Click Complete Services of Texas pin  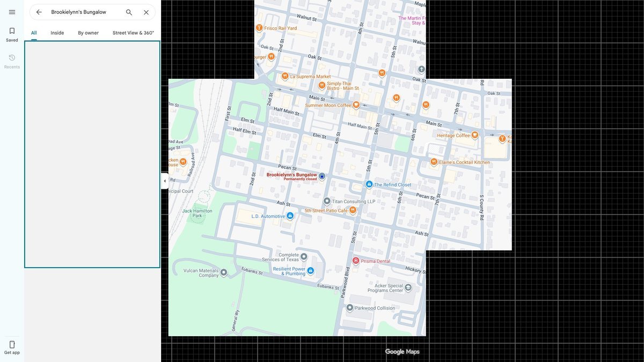(304, 256)
